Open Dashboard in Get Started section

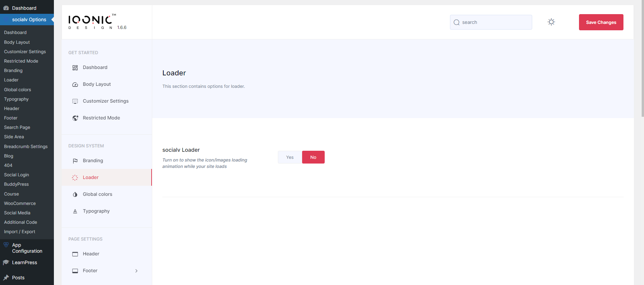pyautogui.click(x=107, y=67)
